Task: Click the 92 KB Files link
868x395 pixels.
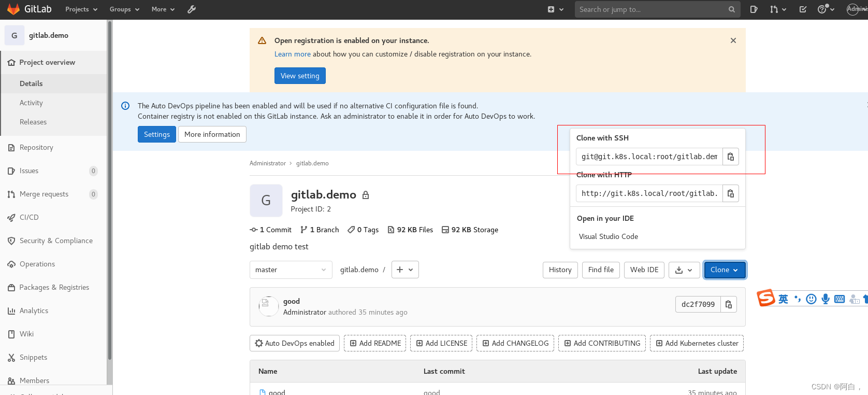Action: click(x=410, y=230)
